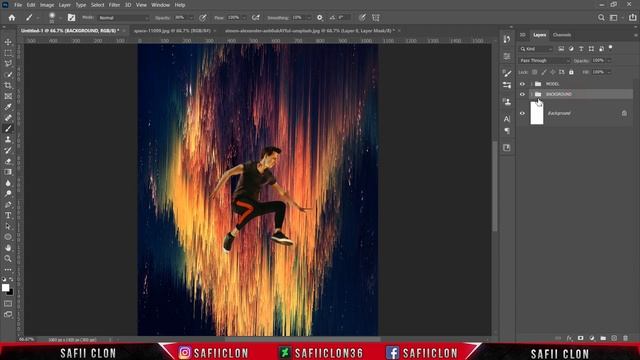Viewport: 640px width, 360px height.
Task: Delete layer with trash icon
Action: [x=625, y=338]
